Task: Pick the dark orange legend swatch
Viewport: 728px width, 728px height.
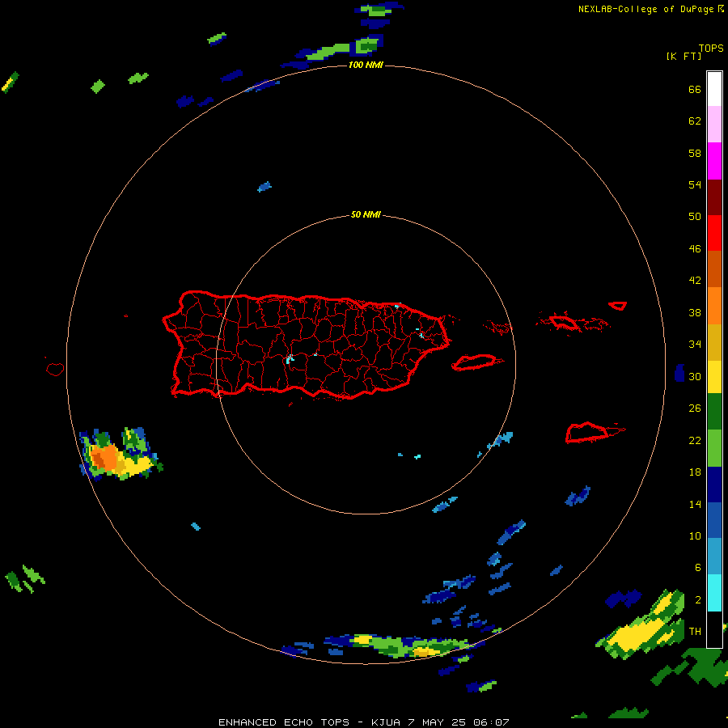Action: [714, 269]
